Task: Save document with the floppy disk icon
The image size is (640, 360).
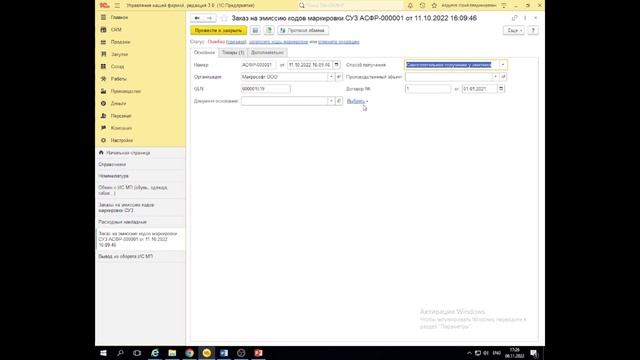Action: pyautogui.click(x=255, y=30)
